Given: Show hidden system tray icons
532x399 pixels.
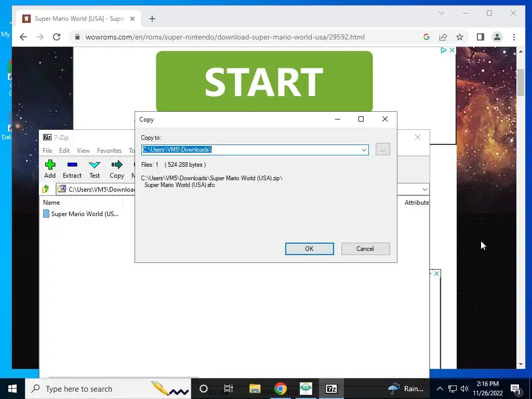Looking at the screenshot, I should click(440, 389).
